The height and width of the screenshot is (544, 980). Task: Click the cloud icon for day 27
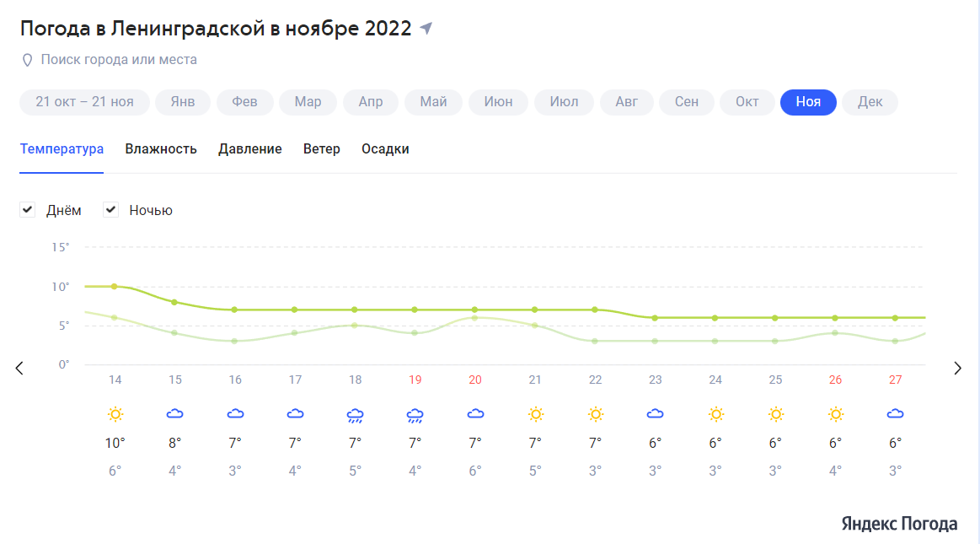[x=895, y=414]
